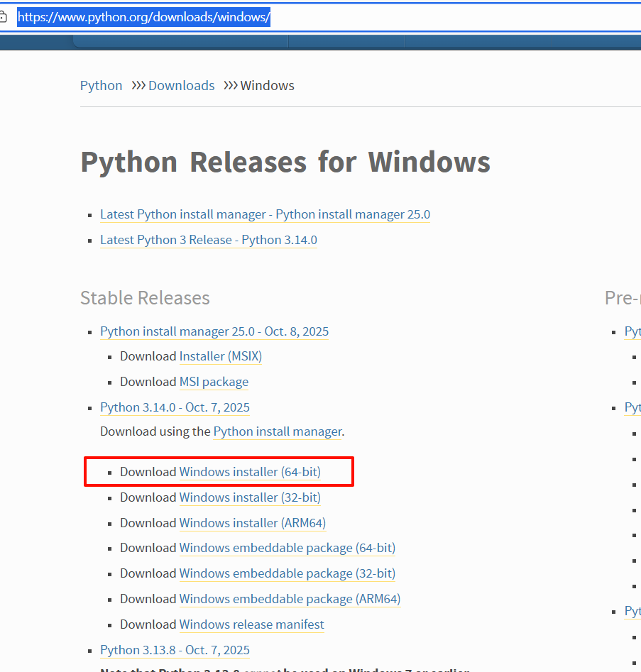Open Latest Python install manager 25.0 link
Viewport: 641px width, 672px height.
coord(265,214)
